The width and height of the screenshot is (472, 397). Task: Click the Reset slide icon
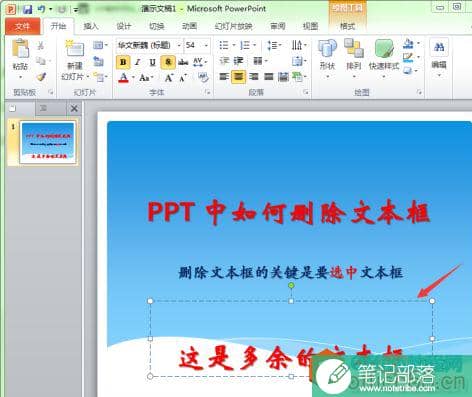[x=98, y=61]
